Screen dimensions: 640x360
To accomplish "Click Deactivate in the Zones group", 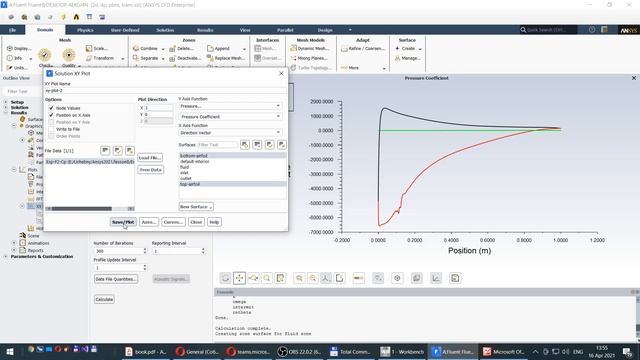I will point(185,58).
